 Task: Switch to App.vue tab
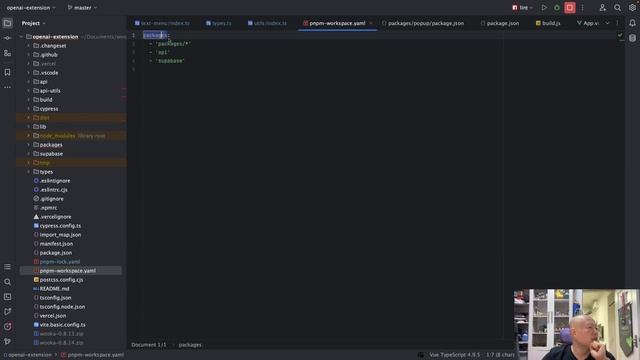coord(588,23)
